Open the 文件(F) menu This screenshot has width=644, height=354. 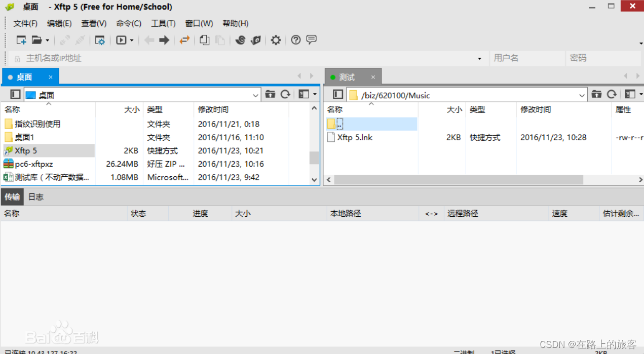click(25, 23)
